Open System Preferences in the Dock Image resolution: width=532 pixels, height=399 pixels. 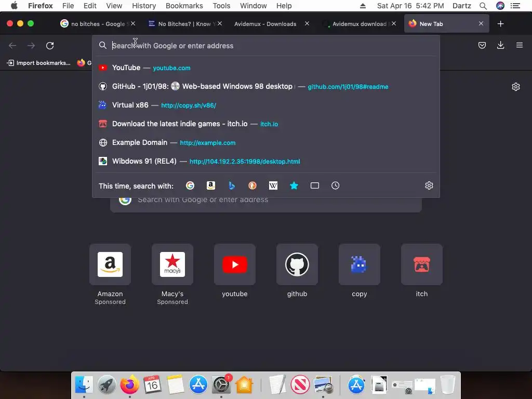point(221,385)
